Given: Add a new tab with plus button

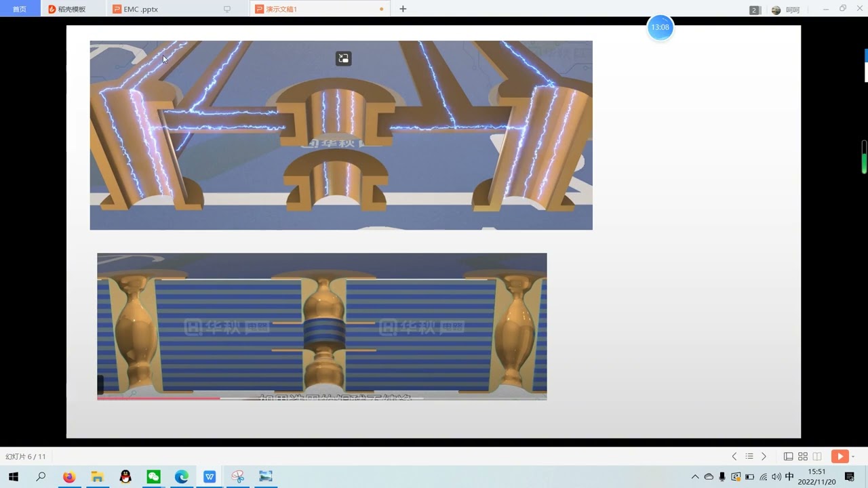Looking at the screenshot, I should click(403, 9).
